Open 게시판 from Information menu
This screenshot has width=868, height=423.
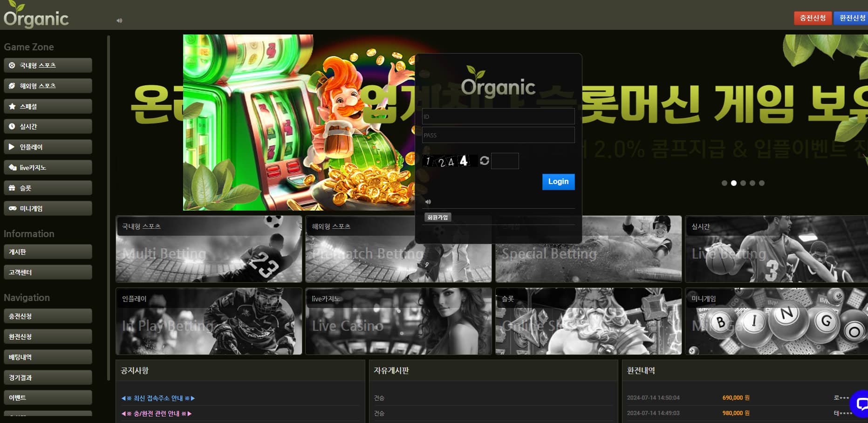coord(48,252)
